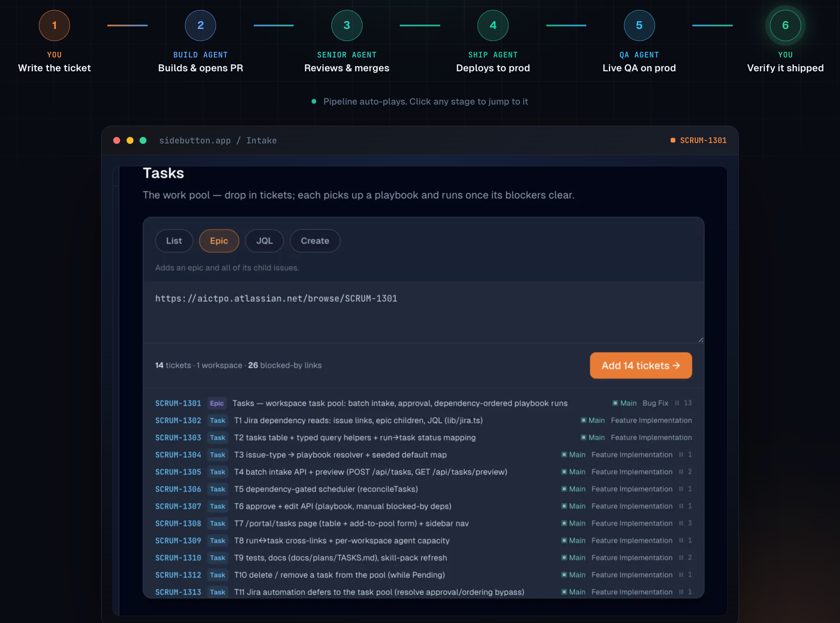
Task: Click the blocked-by count icon on SCRUM-1307 row
Action: pos(681,506)
